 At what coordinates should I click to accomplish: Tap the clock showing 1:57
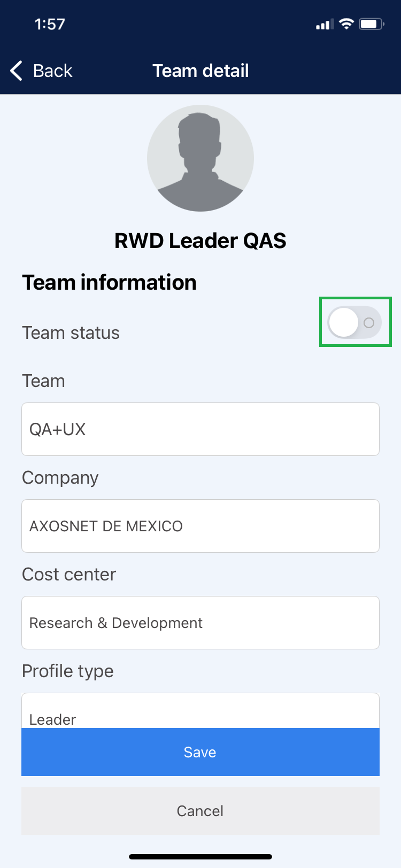pos(50,24)
